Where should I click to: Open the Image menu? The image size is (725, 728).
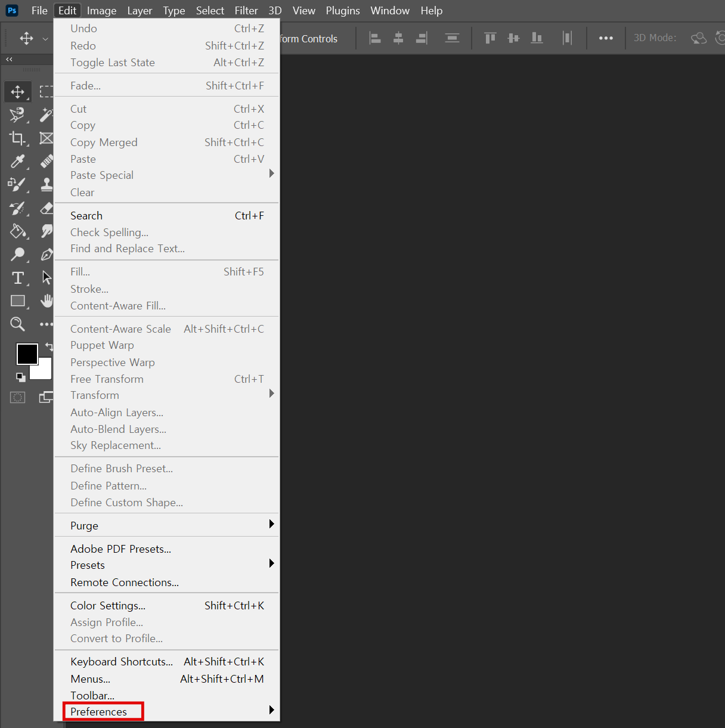[x=101, y=11]
